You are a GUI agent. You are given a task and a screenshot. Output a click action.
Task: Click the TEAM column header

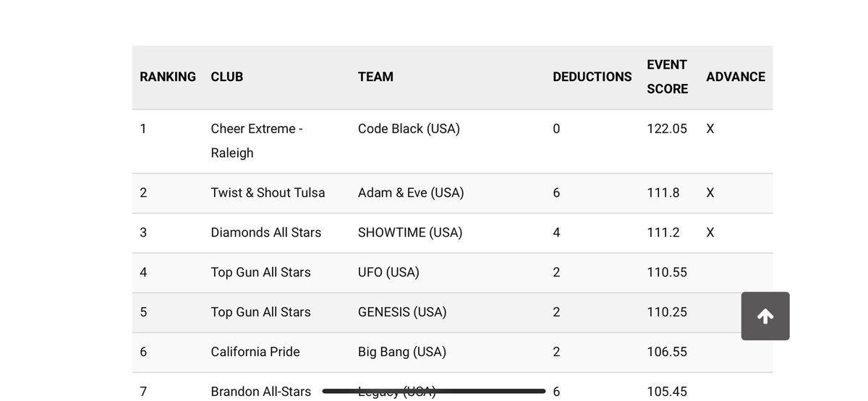[375, 77]
